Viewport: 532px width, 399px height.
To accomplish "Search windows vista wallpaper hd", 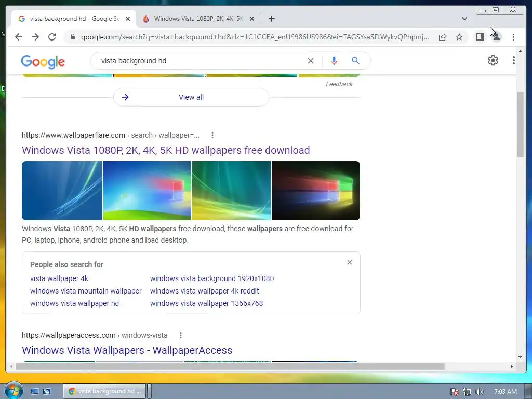I will (x=75, y=303).
